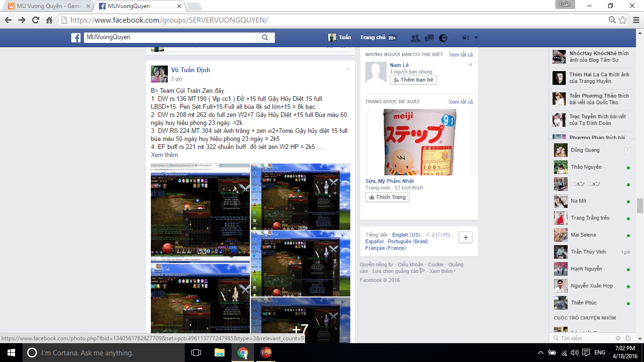
Task: Open chat settings gear icon
Action: tap(618, 338)
